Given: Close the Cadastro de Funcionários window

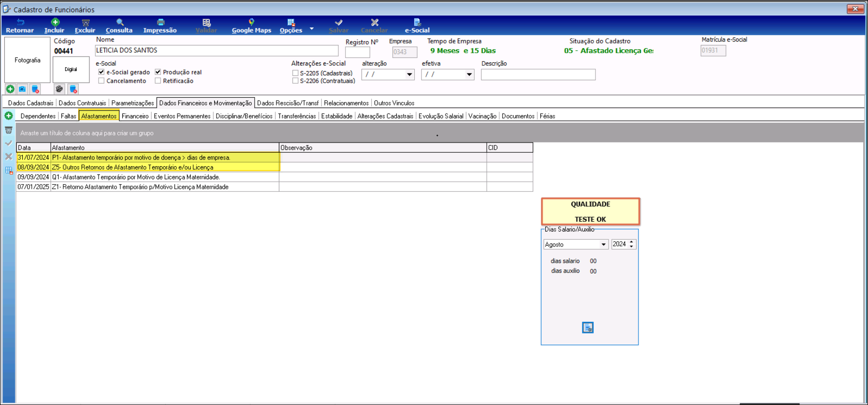Looking at the screenshot, I should click(x=855, y=9).
